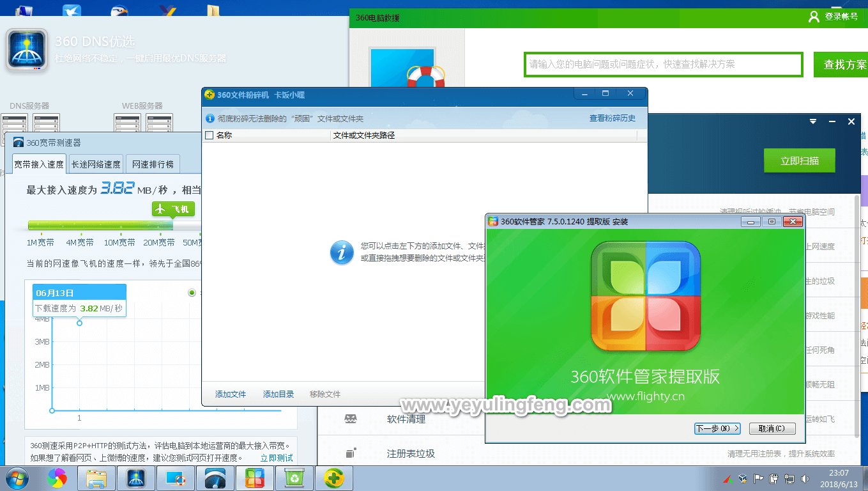Click the VirtualBox cube icon in the system tray

click(x=743, y=478)
